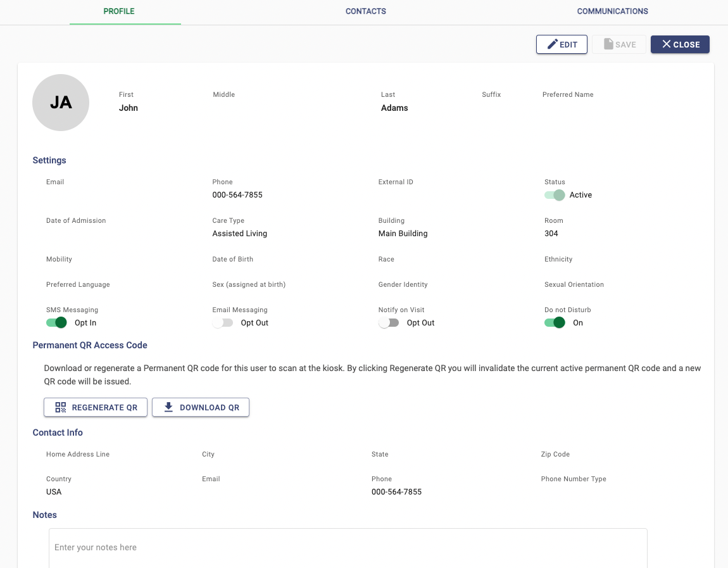
Task: Open the Communications tab
Action: click(612, 11)
